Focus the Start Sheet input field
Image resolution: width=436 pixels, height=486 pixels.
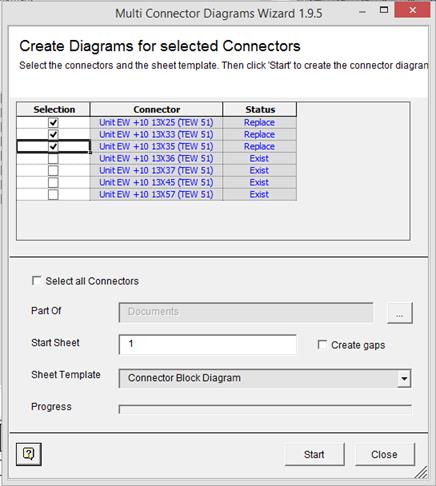[x=207, y=344]
